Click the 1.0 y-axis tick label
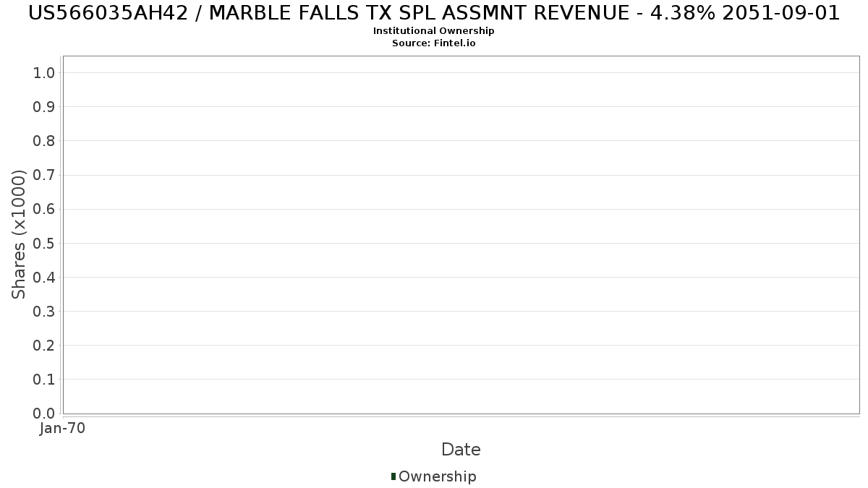 pos(44,72)
